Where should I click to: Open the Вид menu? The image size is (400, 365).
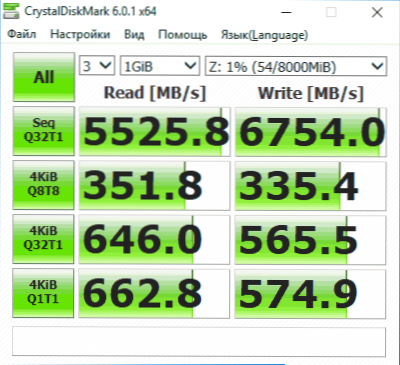[x=134, y=34]
